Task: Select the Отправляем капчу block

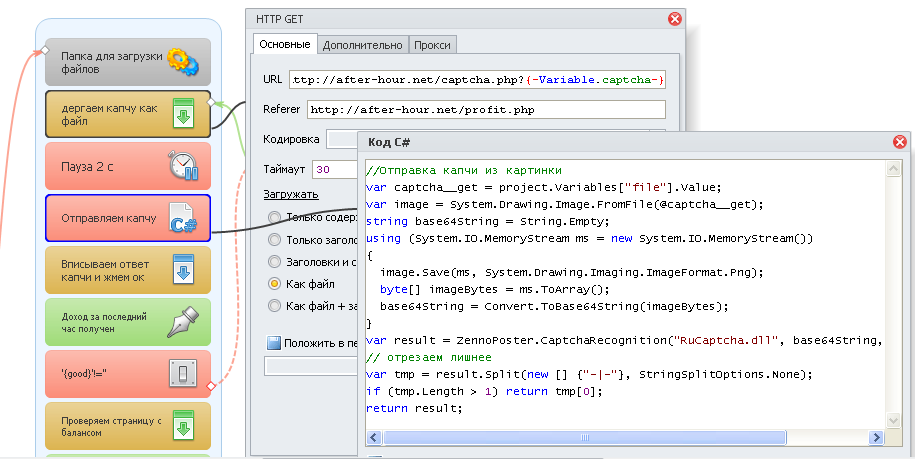Action: point(128,218)
